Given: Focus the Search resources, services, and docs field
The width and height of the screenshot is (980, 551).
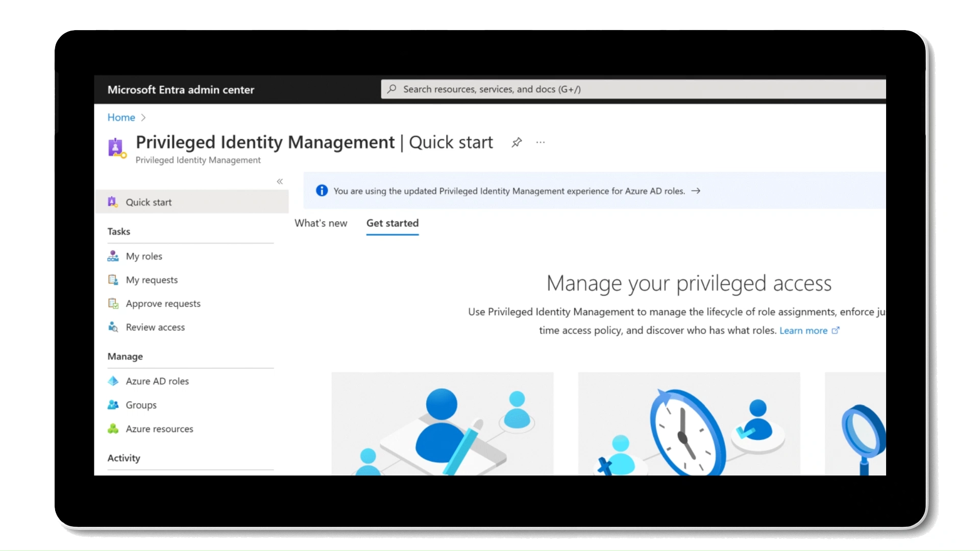Looking at the screenshot, I should pos(633,89).
